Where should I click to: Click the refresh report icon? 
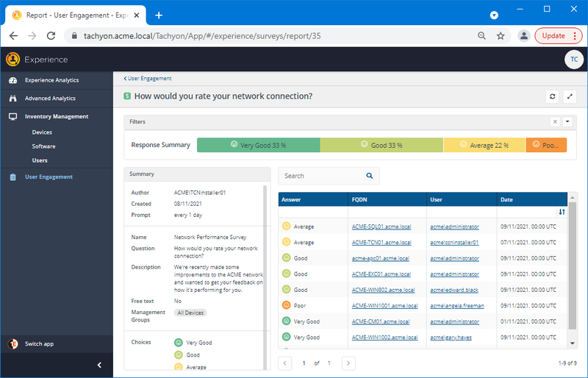point(553,96)
